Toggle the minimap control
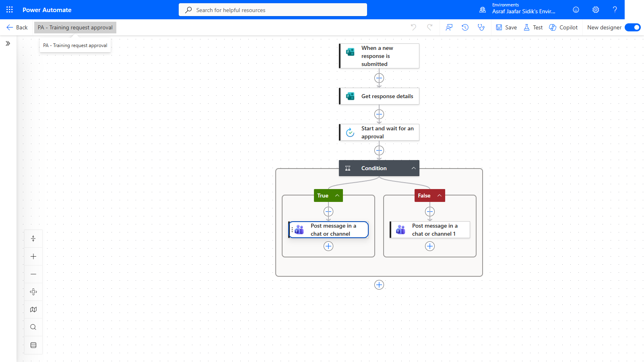The width and height of the screenshot is (644, 362). (33, 310)
